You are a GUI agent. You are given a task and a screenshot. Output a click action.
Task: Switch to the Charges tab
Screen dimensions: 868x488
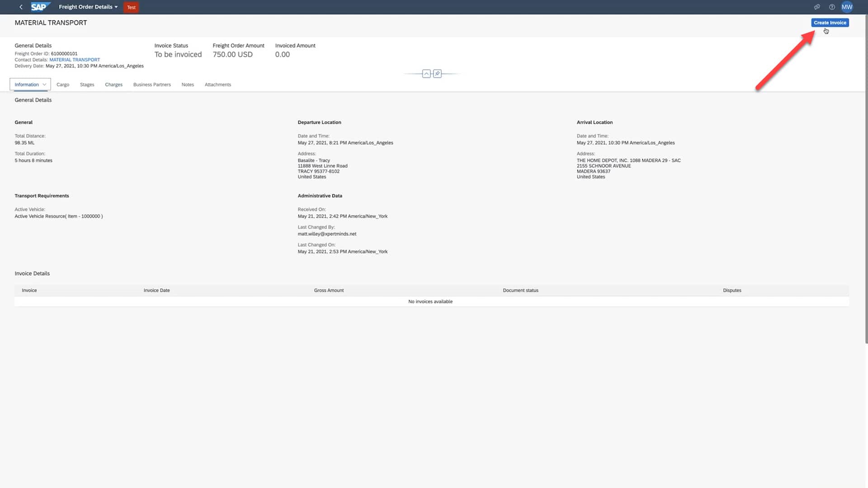pos(113,84)
